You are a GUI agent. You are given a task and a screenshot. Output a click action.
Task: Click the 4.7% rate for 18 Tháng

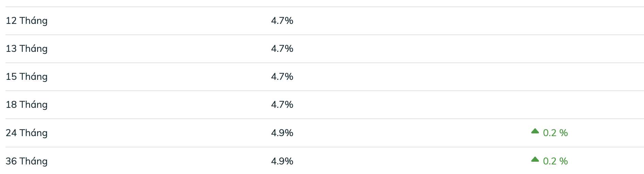(x=282, y=105)
